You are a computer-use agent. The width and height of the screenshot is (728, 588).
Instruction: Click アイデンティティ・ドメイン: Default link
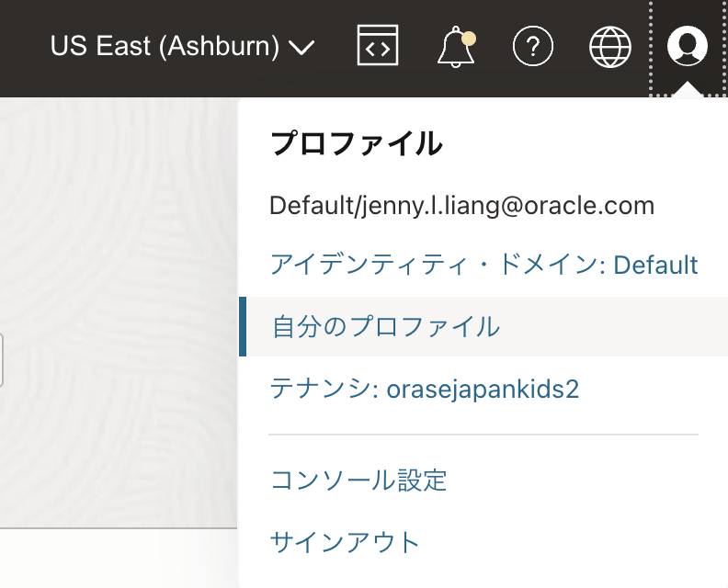coord(483,266)
